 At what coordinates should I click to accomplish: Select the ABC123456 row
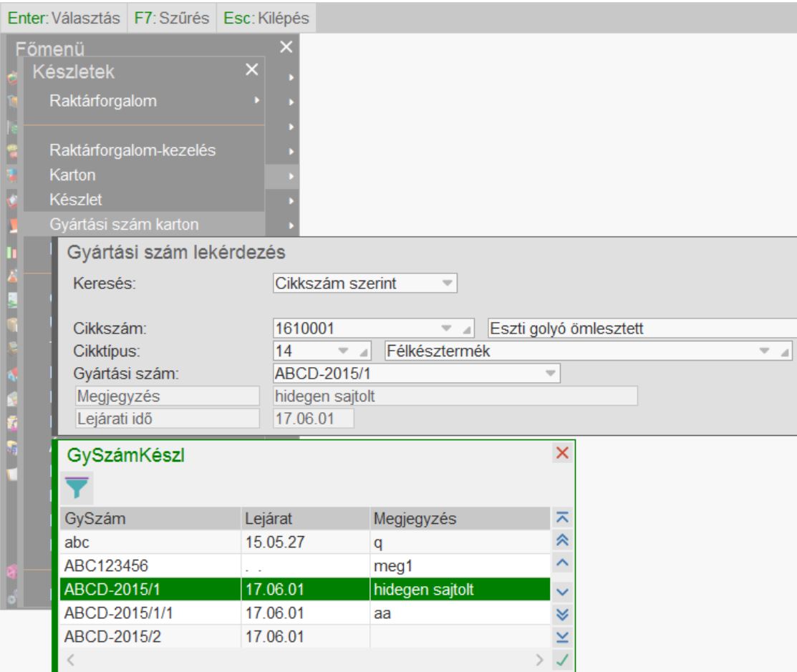coord(305,566)
